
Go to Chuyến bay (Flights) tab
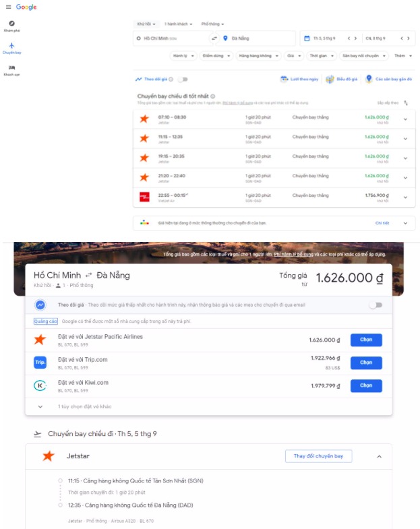pyautogui.click(x=11, y=48)
